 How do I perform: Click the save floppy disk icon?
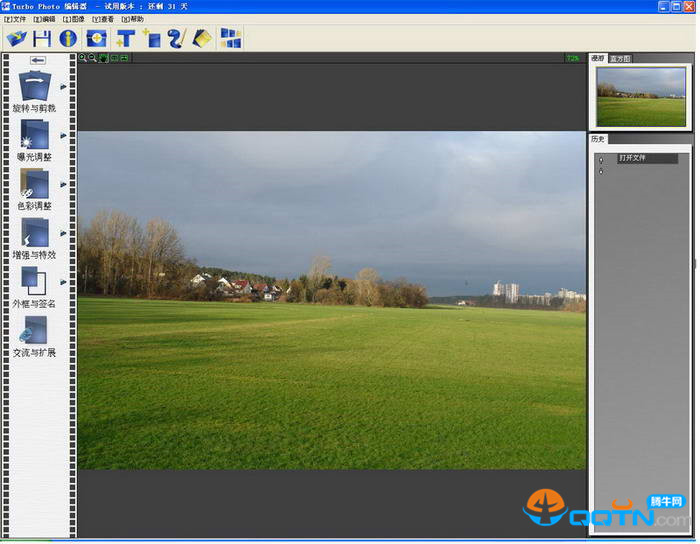coord(42,39)
